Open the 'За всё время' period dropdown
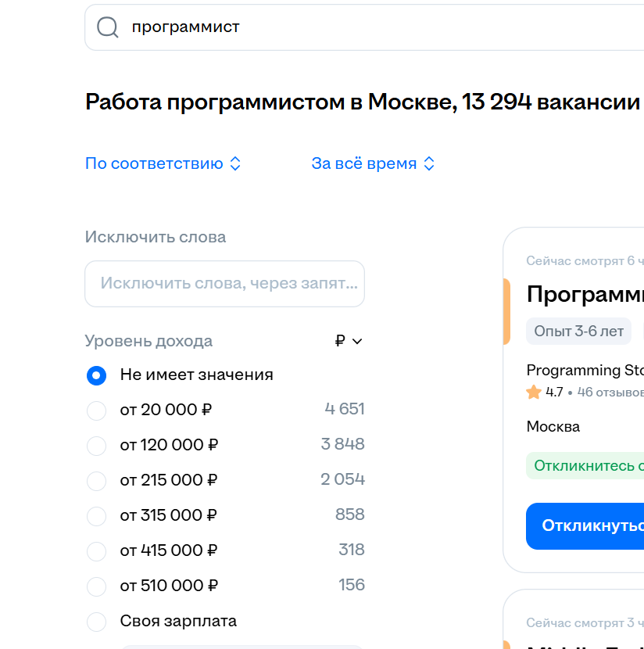 [372, 164]
